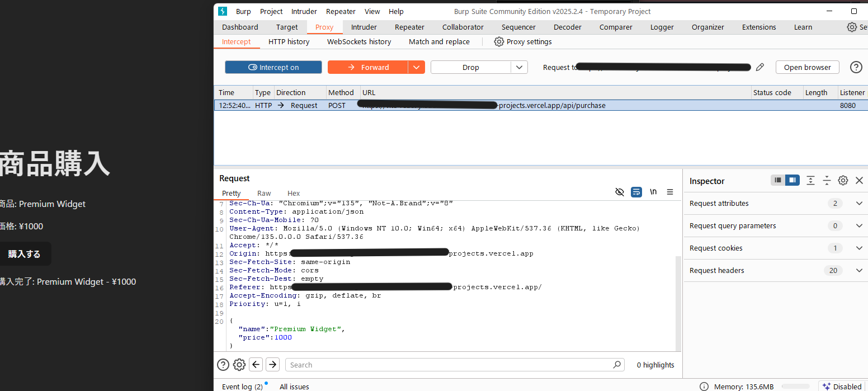
Task: Switch to the Learn tab
Action: click(803, 27)
